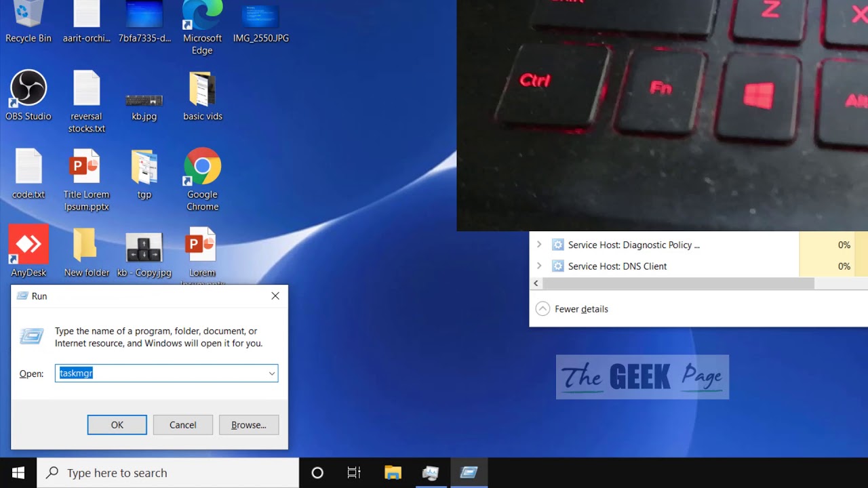Open File Explorer from the taskbar
The height and width of the screenshot is (488, 868).
click(393, 473)
